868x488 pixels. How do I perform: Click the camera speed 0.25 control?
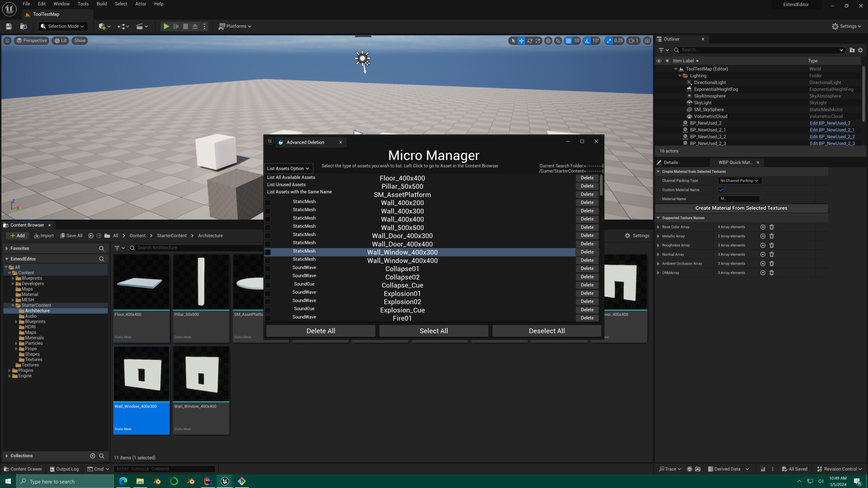pos(615,41)
